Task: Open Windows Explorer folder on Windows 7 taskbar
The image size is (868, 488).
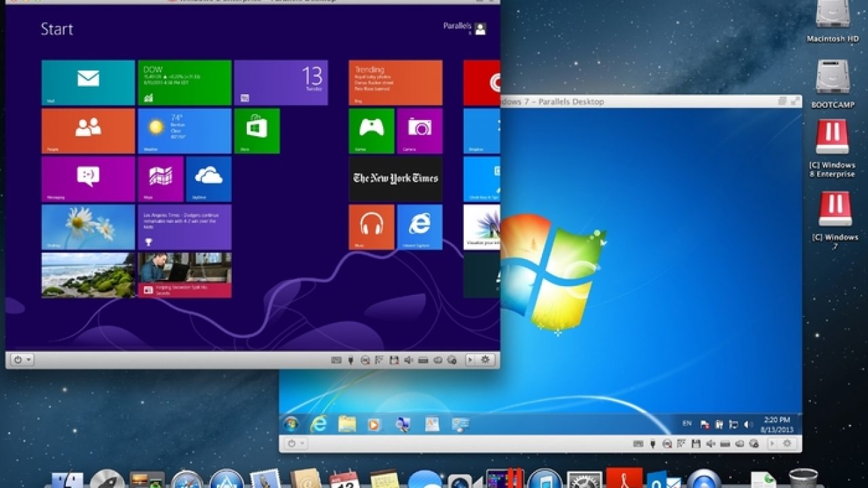Action: [347, 424]
